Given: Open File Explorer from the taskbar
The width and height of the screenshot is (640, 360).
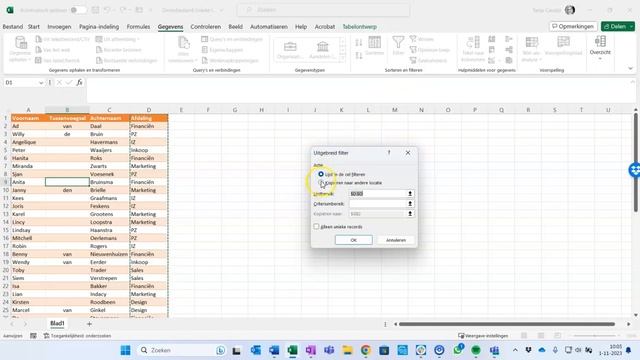Looking at the screenshot, I should [x=347, y=350].
